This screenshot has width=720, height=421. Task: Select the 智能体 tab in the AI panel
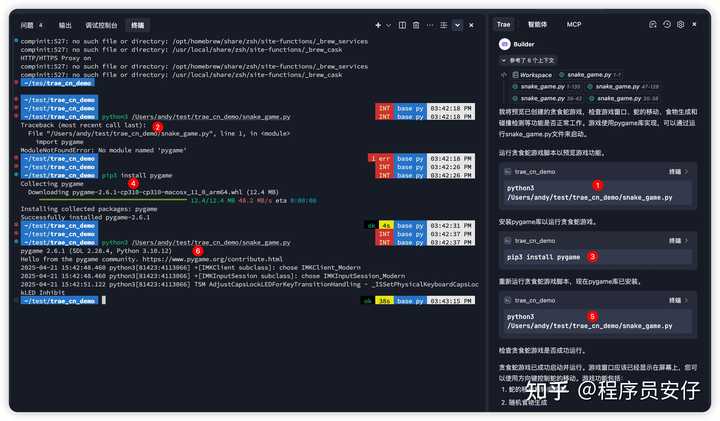click(538, 24)
